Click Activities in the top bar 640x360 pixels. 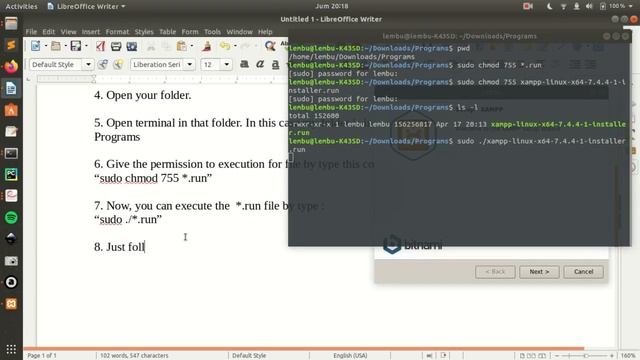pyautogui.click(x=21, y=6)
